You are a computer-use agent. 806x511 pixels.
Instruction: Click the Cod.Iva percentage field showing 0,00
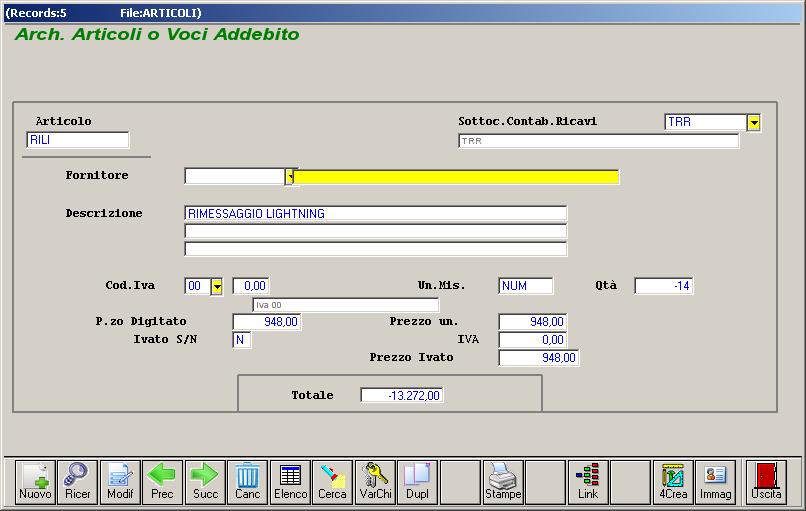click(251, 286)
